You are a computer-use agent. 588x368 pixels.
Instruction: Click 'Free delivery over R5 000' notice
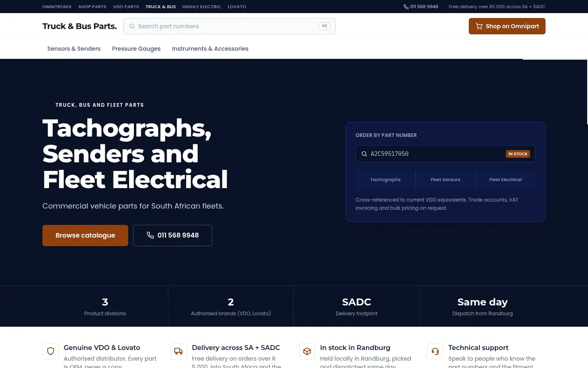497,7
